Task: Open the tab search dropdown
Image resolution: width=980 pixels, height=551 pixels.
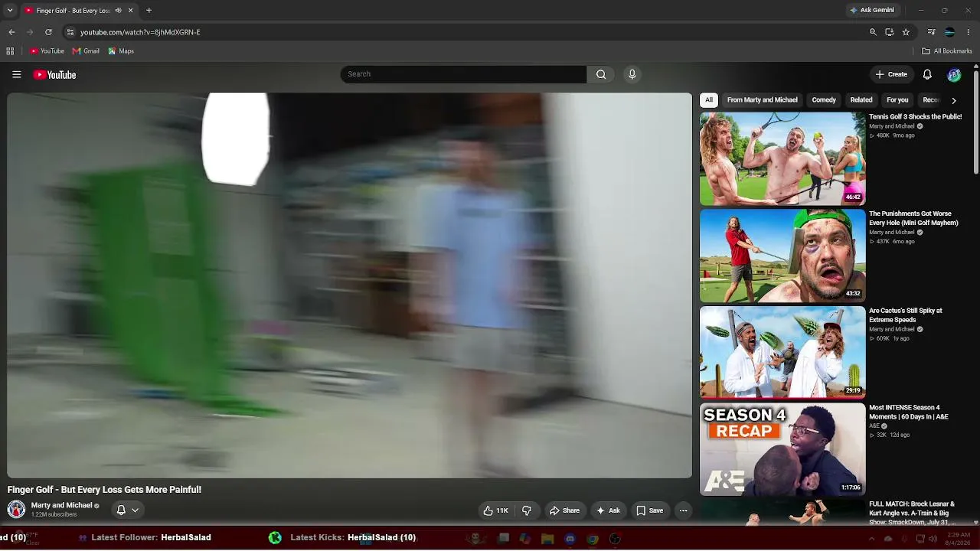Action: pos(10,11)
